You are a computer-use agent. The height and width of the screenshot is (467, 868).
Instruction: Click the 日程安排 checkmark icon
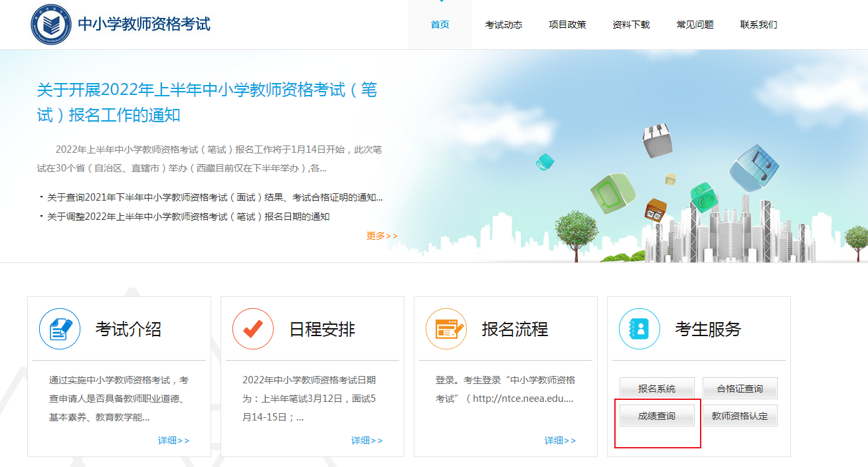253,329
